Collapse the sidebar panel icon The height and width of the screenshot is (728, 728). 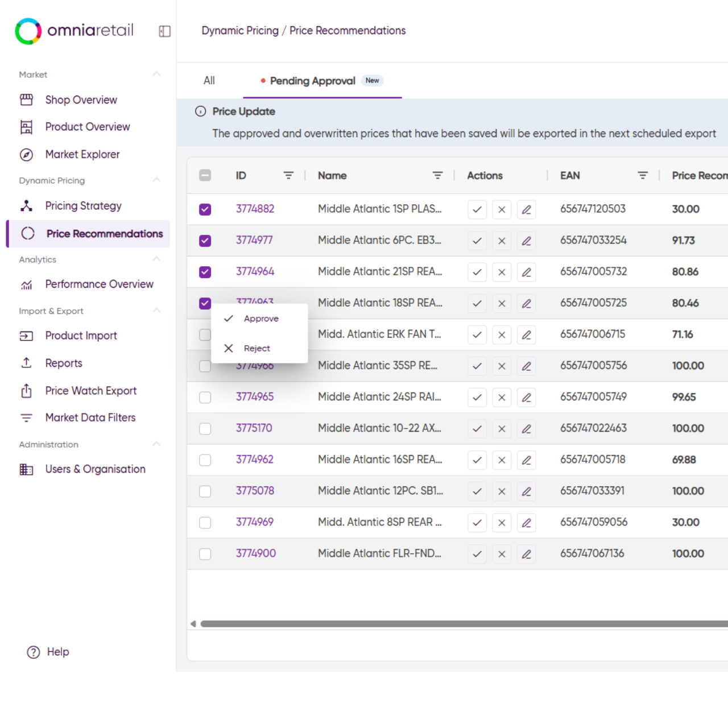point(164,31)
